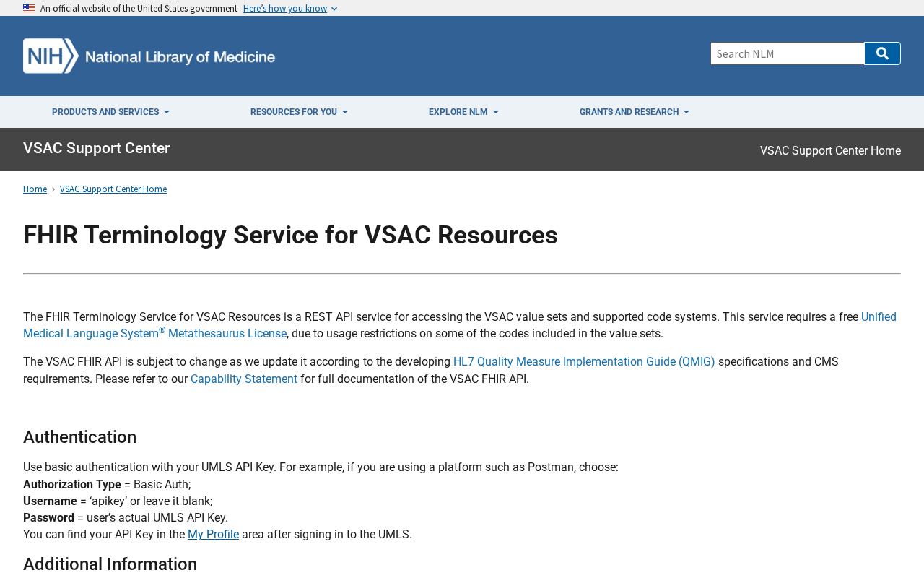Expand the Grants and Research menu
The height and width of the screenshot is (578, 924).
click(x=634, y=112)
